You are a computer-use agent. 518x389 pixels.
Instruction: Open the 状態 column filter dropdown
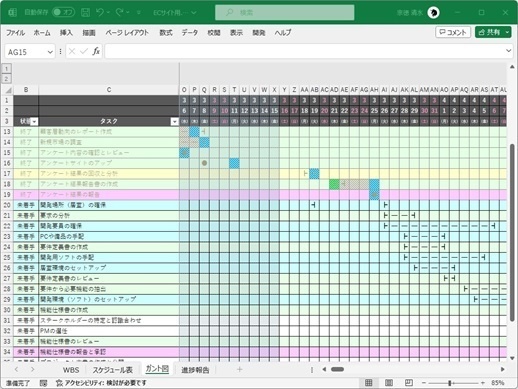point(34,122)
